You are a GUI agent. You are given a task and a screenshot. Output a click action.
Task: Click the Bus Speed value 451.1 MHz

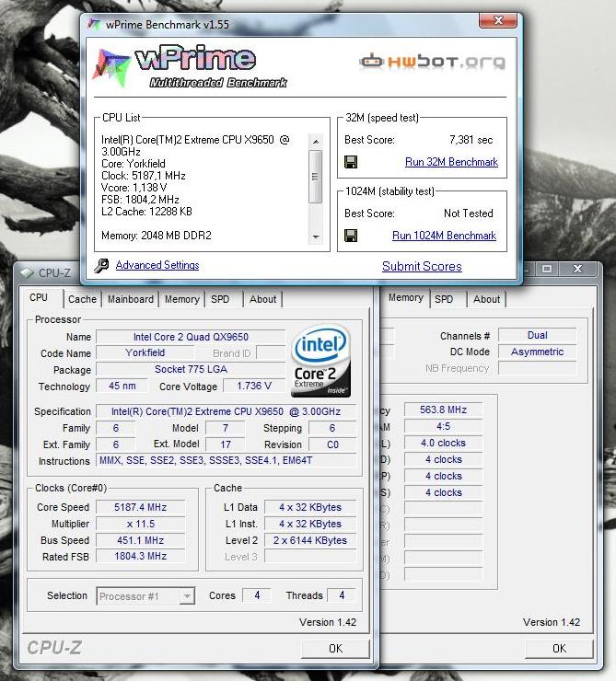point(140,540)
